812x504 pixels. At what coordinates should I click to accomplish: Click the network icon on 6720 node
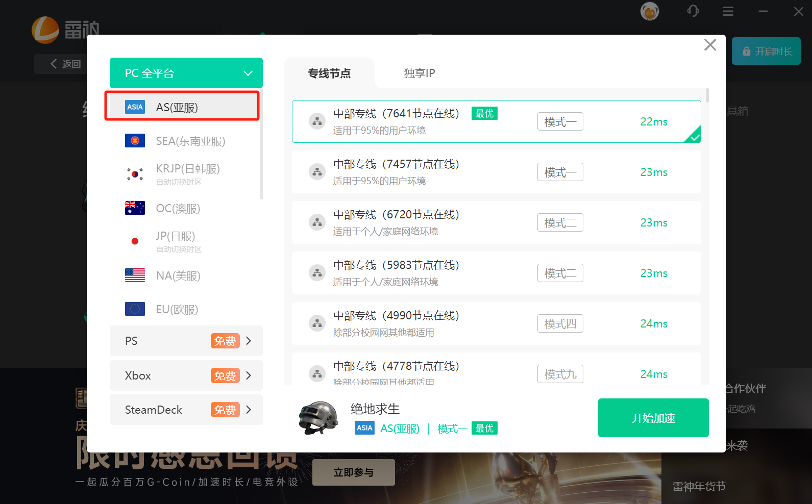click(x=317, y=222)
